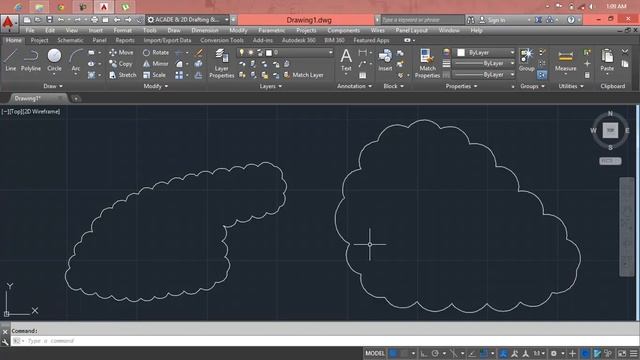Open the Format menu

pyautogui.click(x=122, y=31)
